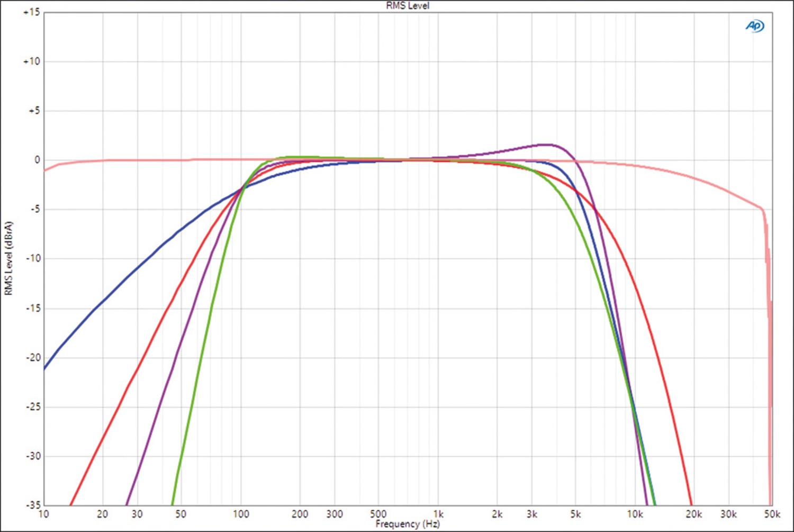Click the +10 y-axis value
The image size is (794, 532).
click(x=31, y=61)
